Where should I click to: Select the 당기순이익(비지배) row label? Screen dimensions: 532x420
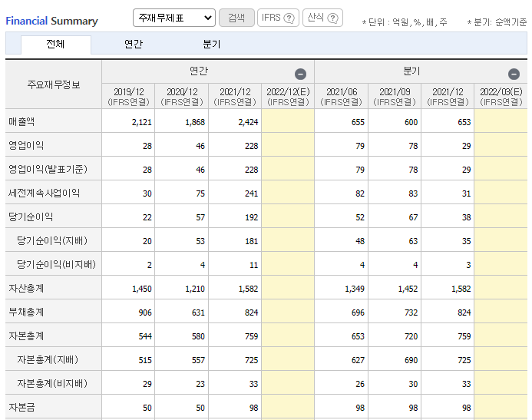(x=56, y=264)
